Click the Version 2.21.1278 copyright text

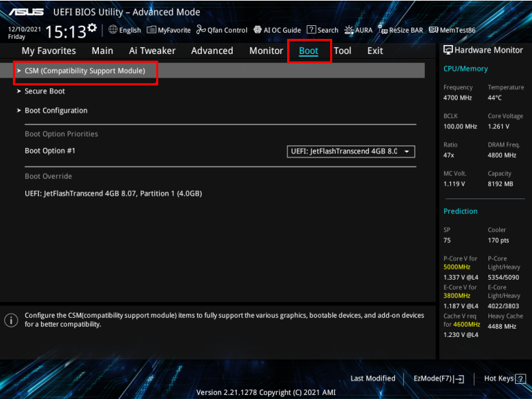266,393
